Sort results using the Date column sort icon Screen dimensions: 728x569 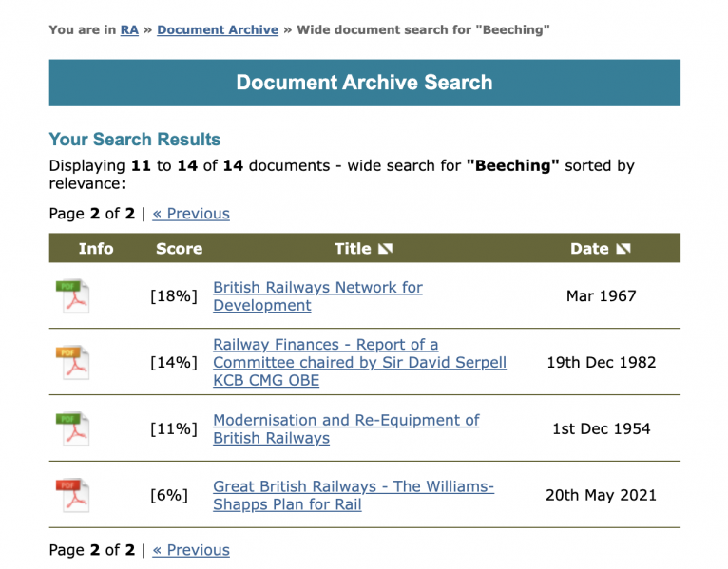click(x=623, y=249)
